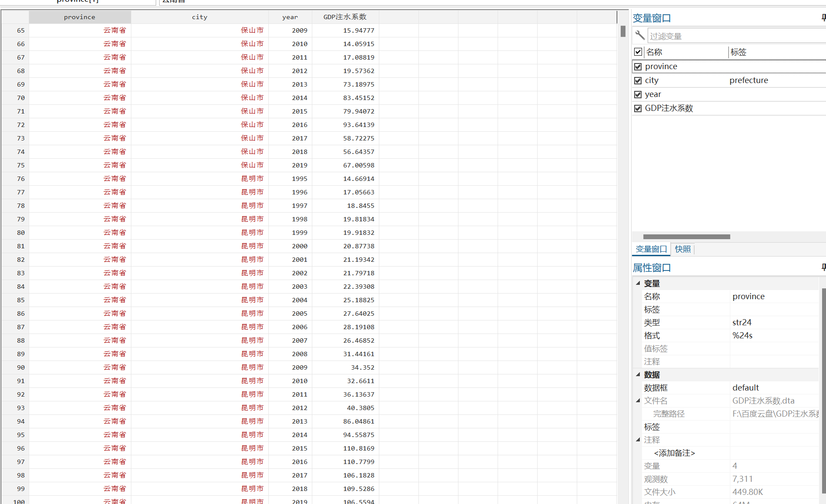Click the 名称 value province in properties
Screen dimensions: 826x504
point(748,296)
